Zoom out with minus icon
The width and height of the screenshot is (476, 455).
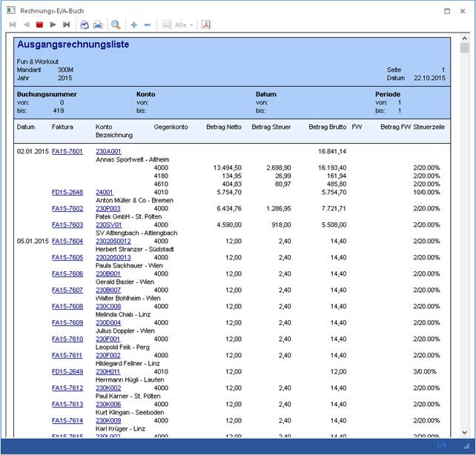(x=148, y=24)
